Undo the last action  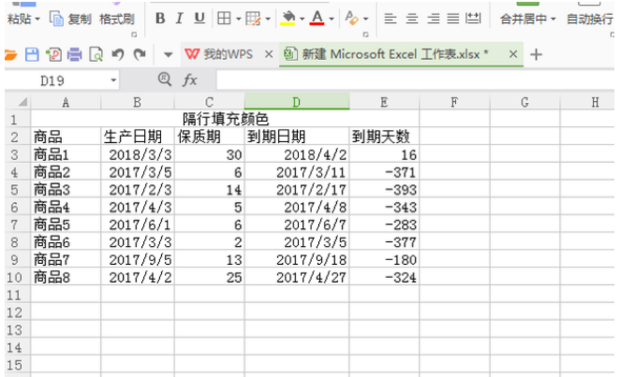[x=117, y=54]
